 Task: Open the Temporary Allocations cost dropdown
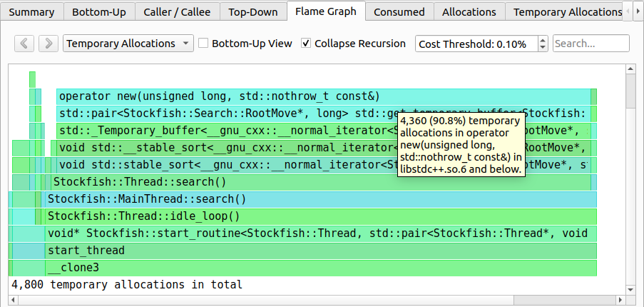click(x=128, y=44)
